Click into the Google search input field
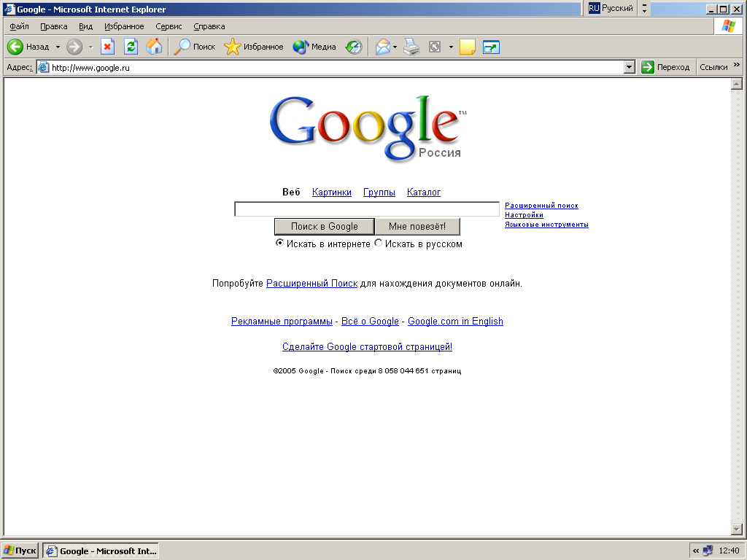The height and width of the screenshot is (560, 747). tap(367, 209)
